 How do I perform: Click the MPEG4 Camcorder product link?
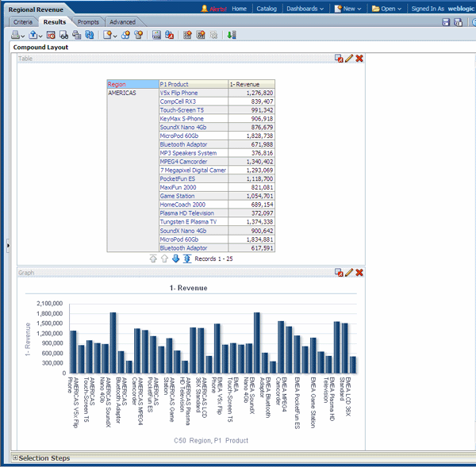click(x=183, y=162)
